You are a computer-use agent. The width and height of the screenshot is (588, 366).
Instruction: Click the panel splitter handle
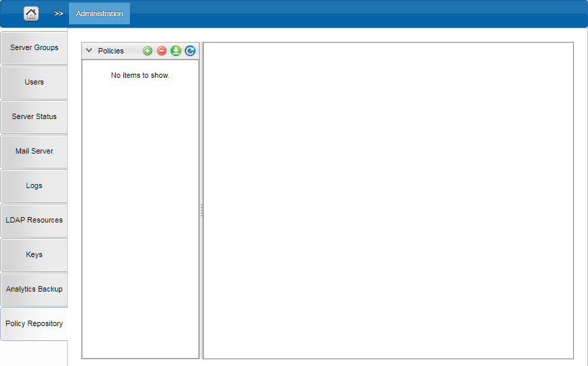[x=202, y=210]
